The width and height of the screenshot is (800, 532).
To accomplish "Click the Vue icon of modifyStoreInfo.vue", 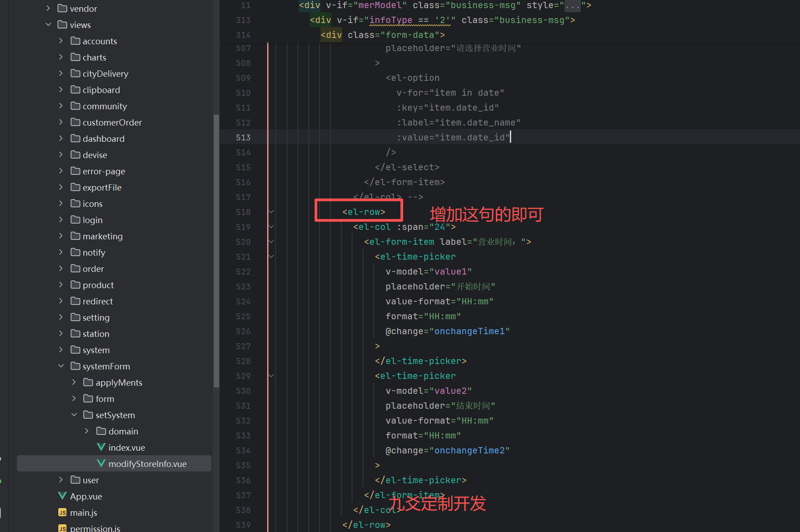I will click(102, 463).
